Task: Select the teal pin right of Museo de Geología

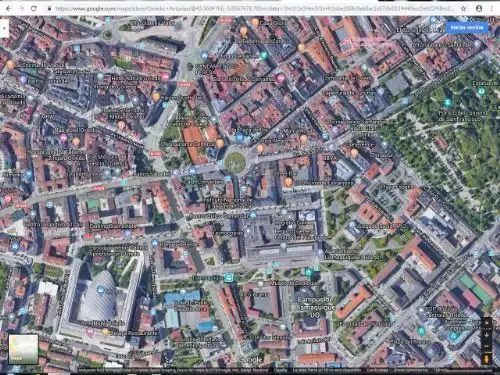Action: (309, 273)
